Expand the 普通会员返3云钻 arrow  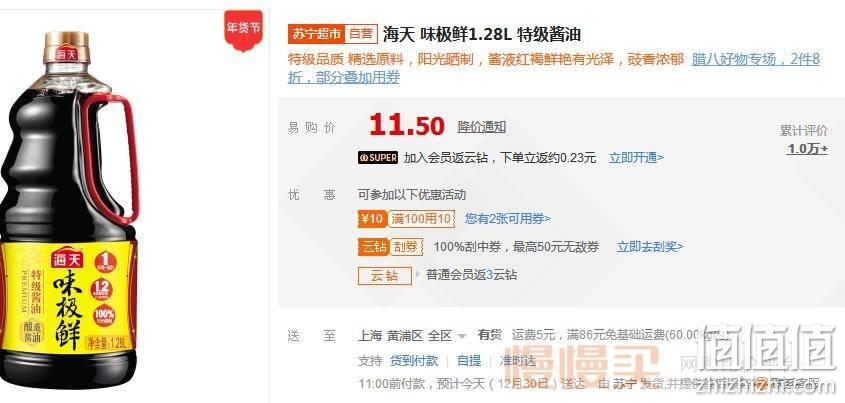coord(418,275)
